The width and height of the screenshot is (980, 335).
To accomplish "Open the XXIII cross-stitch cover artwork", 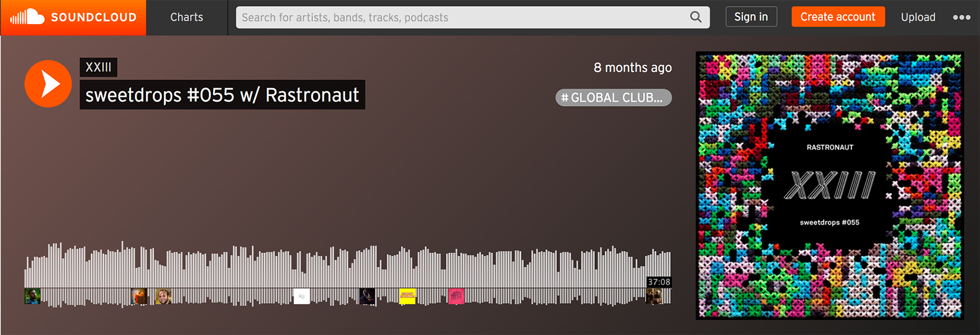I will tap(830, 186).
